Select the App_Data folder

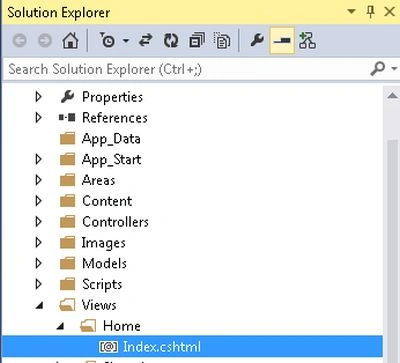tap(111, 139)
